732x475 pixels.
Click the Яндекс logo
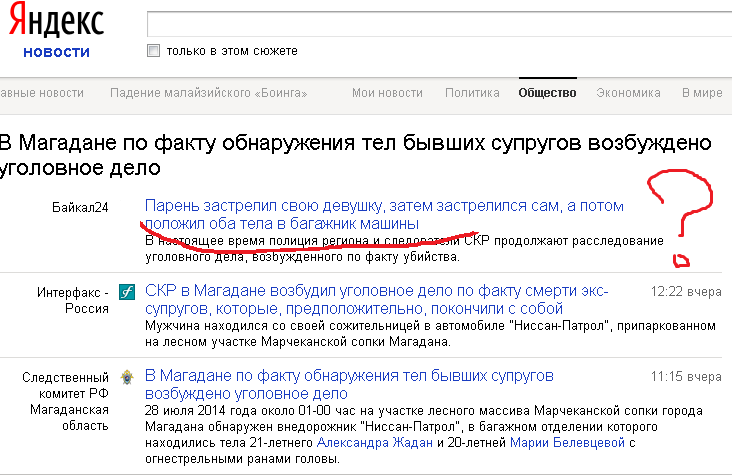tap(56, 20)
